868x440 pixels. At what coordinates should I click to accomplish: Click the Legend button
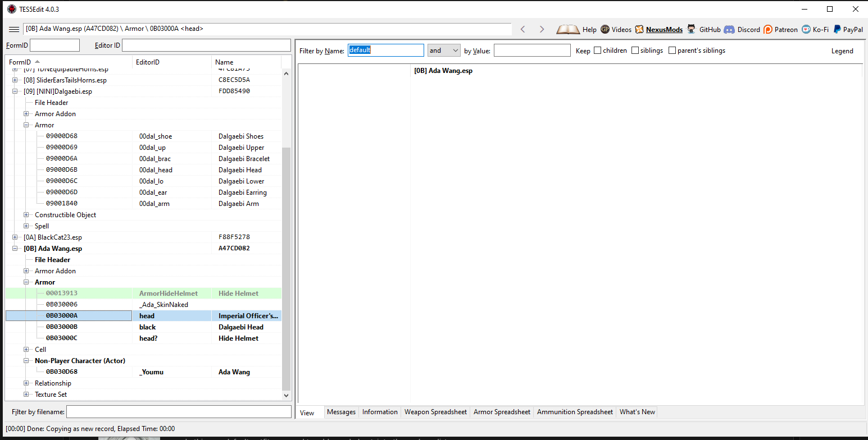842,51
